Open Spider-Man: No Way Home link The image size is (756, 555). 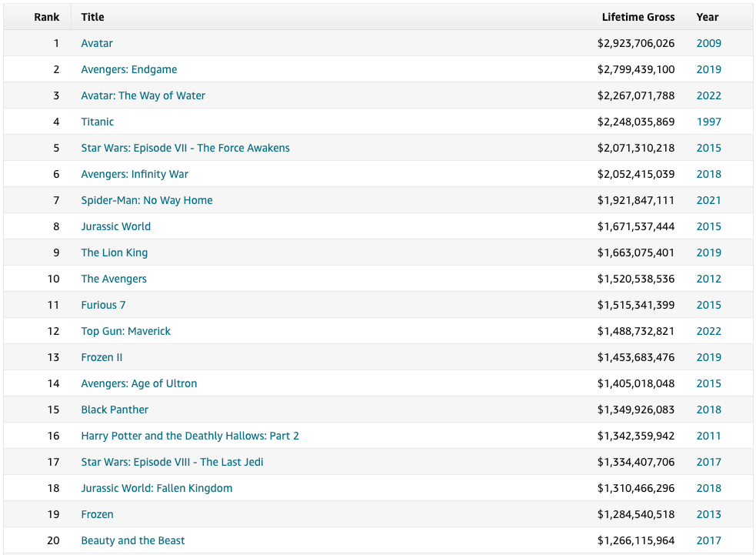tap(147, 200)
